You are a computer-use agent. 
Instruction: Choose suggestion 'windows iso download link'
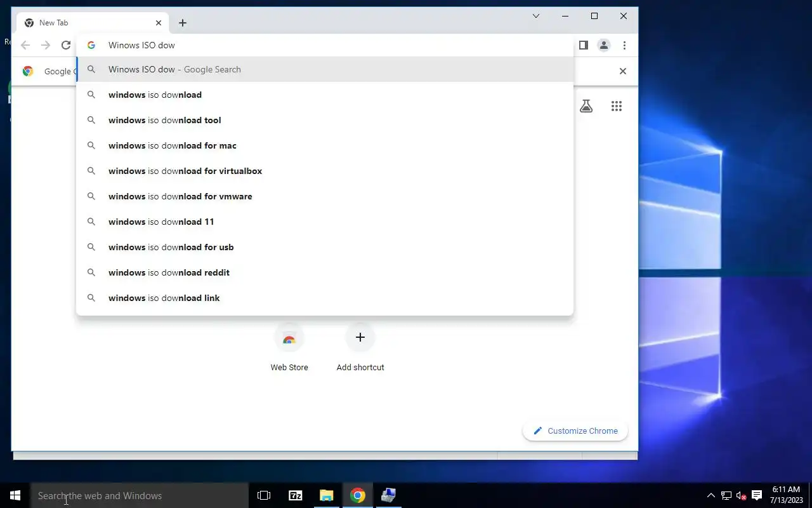point(325,298)
